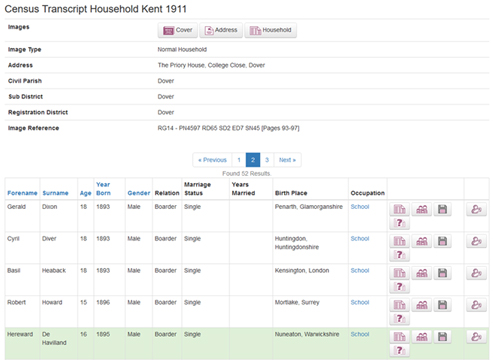Click the question-mark icon for Gerald Dixon
493x360 pixels.
pyautogui.click(x=399, y=223)
